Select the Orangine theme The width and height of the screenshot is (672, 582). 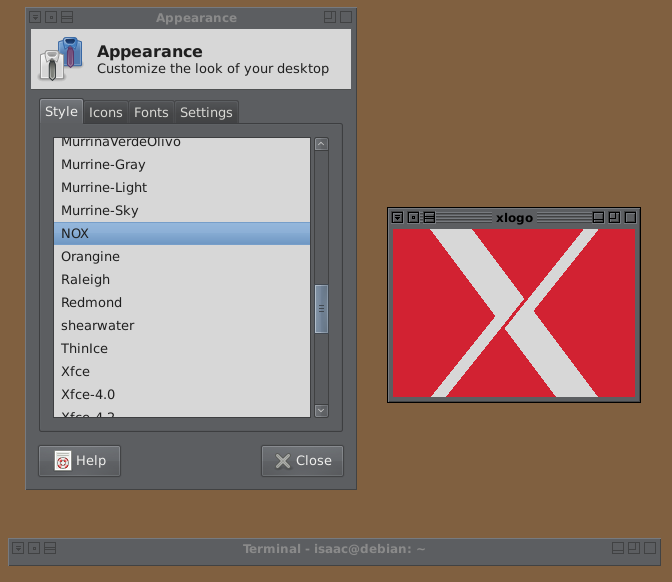(x=182, y=257)
